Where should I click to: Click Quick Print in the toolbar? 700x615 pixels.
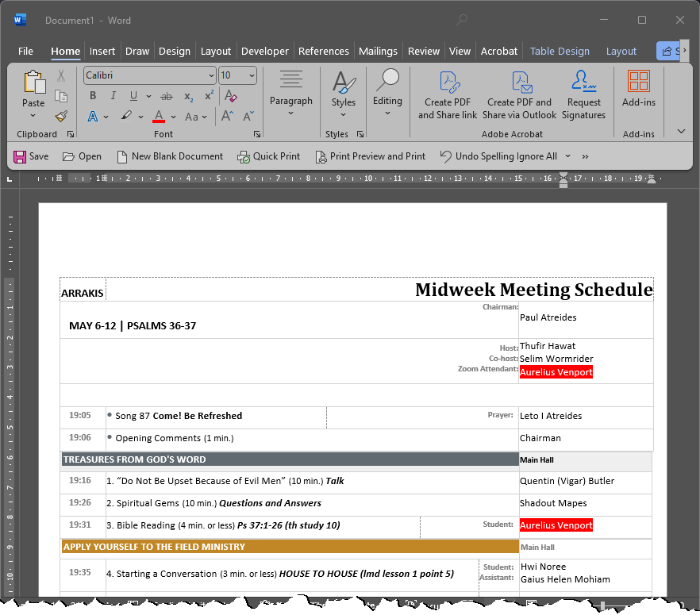pyautogui.click(x=268, y=156)
